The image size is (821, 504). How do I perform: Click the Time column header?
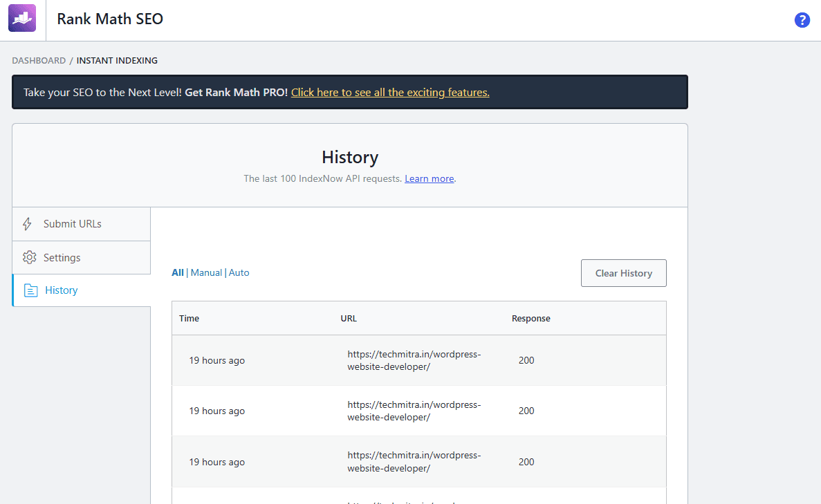coord(189,318)
